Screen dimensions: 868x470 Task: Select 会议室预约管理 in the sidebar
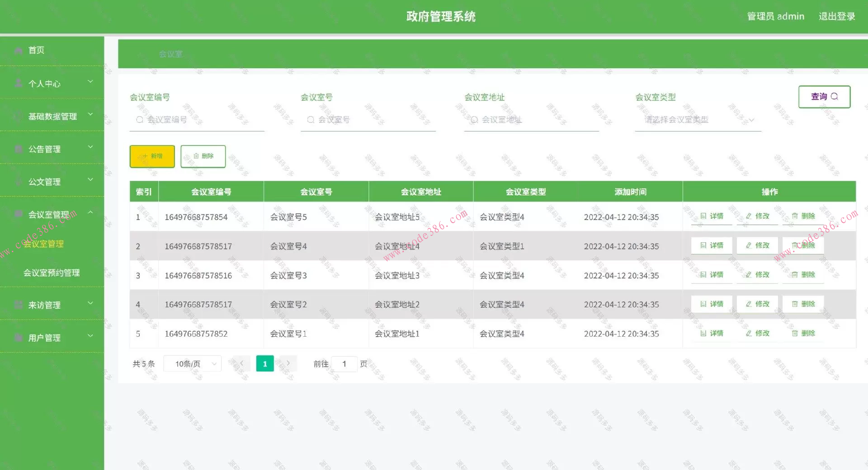[52, 273]
